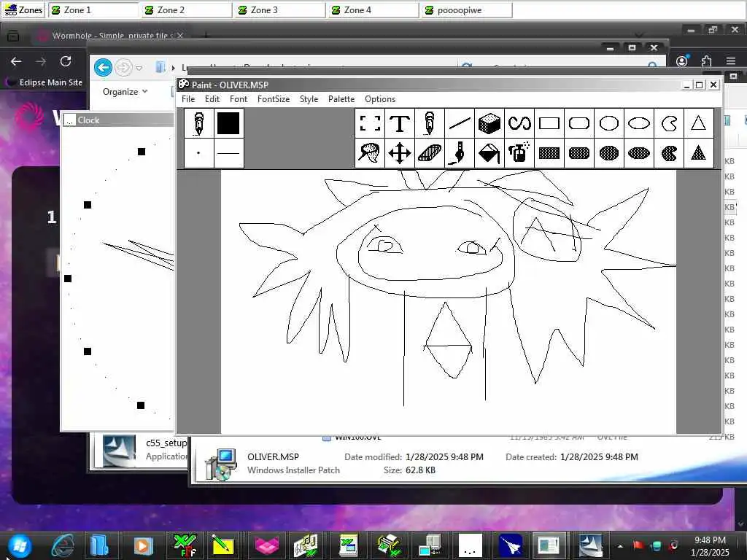Viewport: 747px width, 560px height.
Task: Open the recent locations dropdown arrow in Explorer
Action: click(x=139, y=68)
